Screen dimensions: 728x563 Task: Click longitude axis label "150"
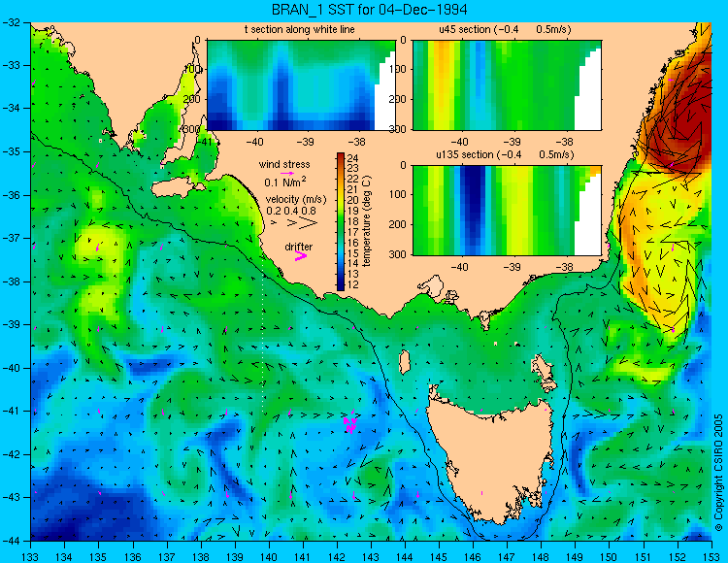click(610, 557)
